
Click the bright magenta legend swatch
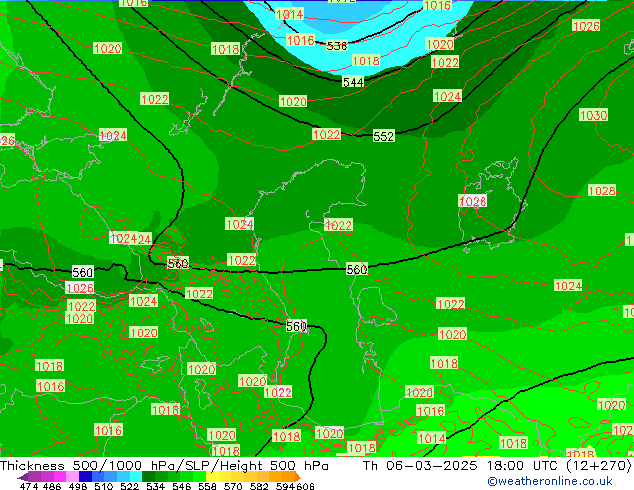pyautogui.click(x=60, y=476)
